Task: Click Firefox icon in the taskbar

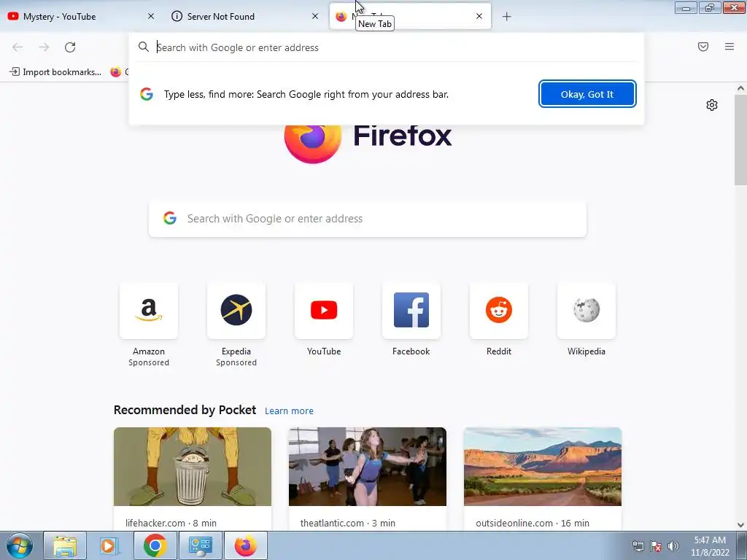Action: coord(245,545)
